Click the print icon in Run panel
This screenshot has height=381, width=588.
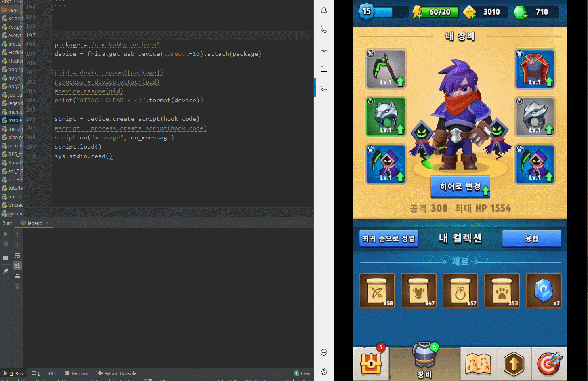[x=17, y=276]
